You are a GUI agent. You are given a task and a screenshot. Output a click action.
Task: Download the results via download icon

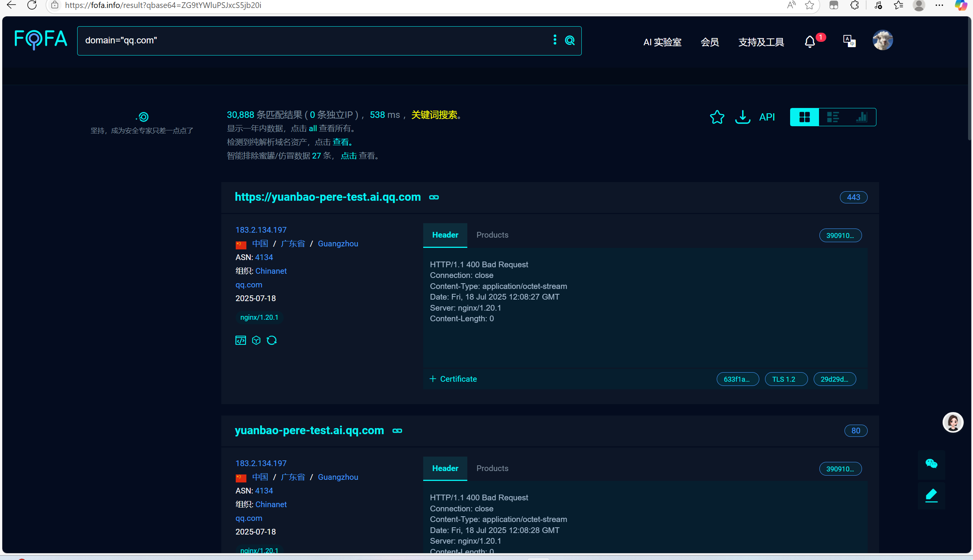tap(742, 117)
